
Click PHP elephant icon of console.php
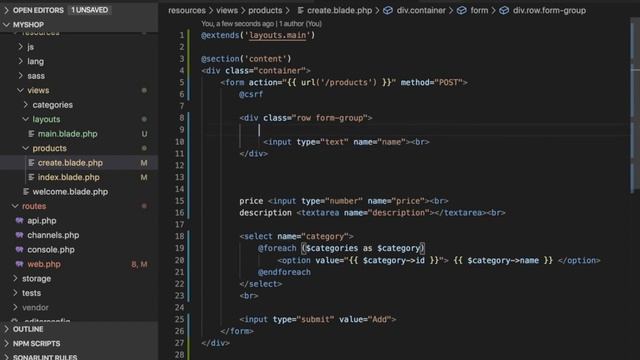pyautogui.click(x=19, y=250)
